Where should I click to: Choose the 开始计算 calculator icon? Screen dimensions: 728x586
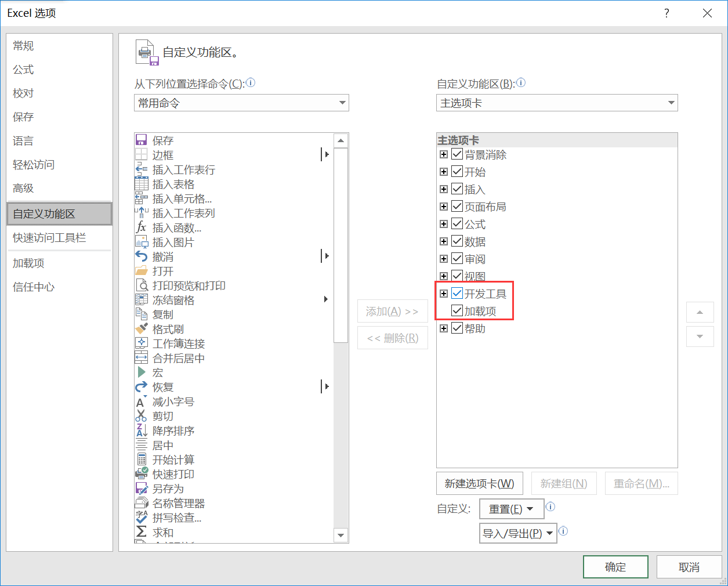(141, 460)
